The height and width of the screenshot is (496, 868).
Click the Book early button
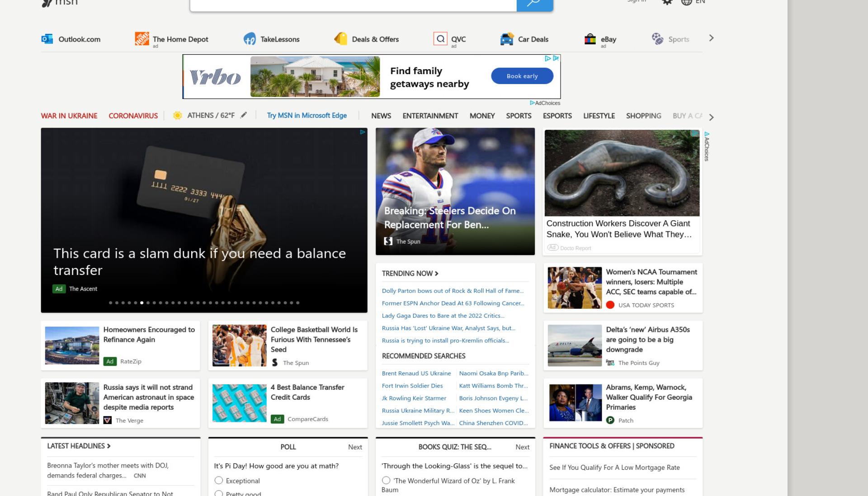tap(522, 76)
